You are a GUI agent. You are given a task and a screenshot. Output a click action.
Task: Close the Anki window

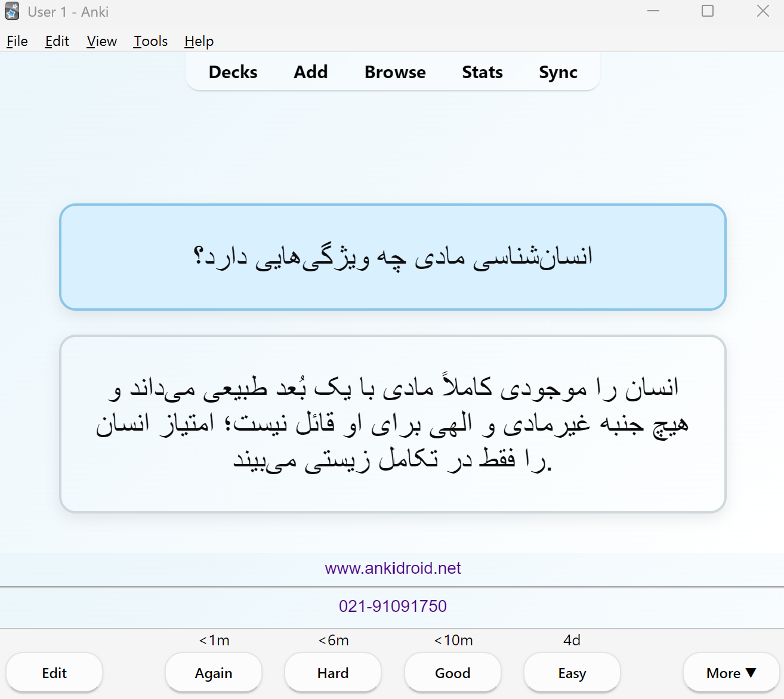point(763,11)
